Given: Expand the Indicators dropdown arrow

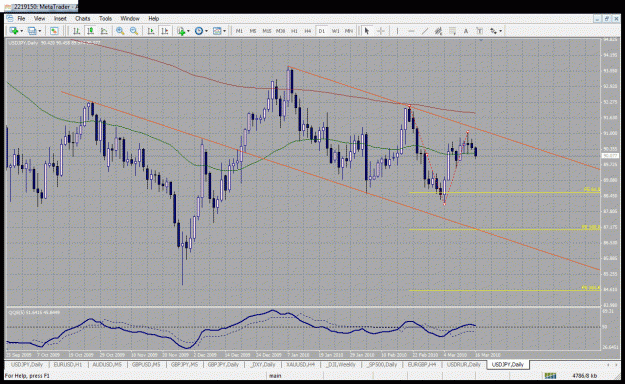Looking at the screenshot, I should tap(188, 31).
